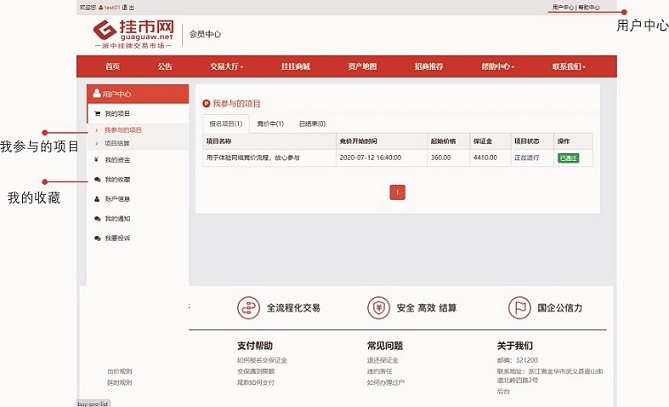
Task: Click the 竞价开始时间 column header
Action: point(358,141)
